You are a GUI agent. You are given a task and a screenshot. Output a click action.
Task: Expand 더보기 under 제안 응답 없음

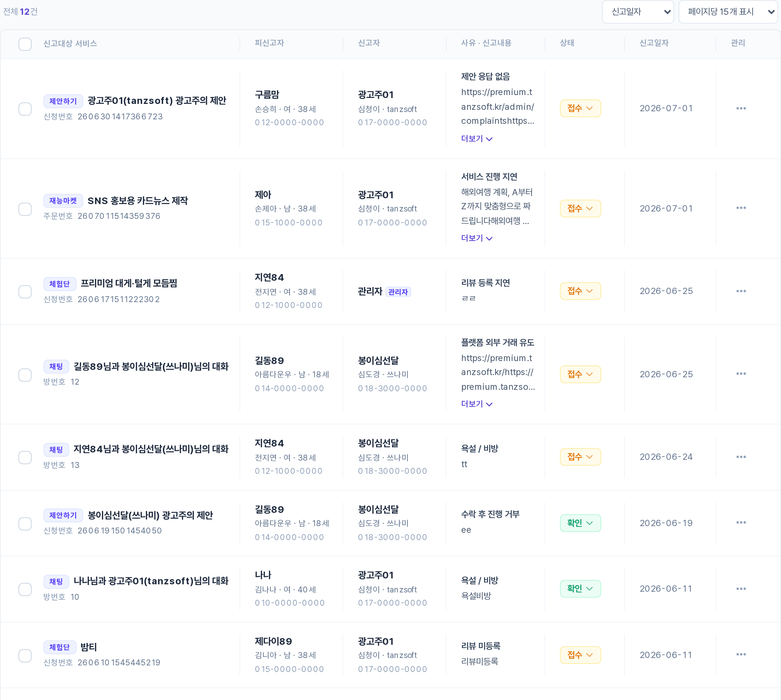(477, 139)
